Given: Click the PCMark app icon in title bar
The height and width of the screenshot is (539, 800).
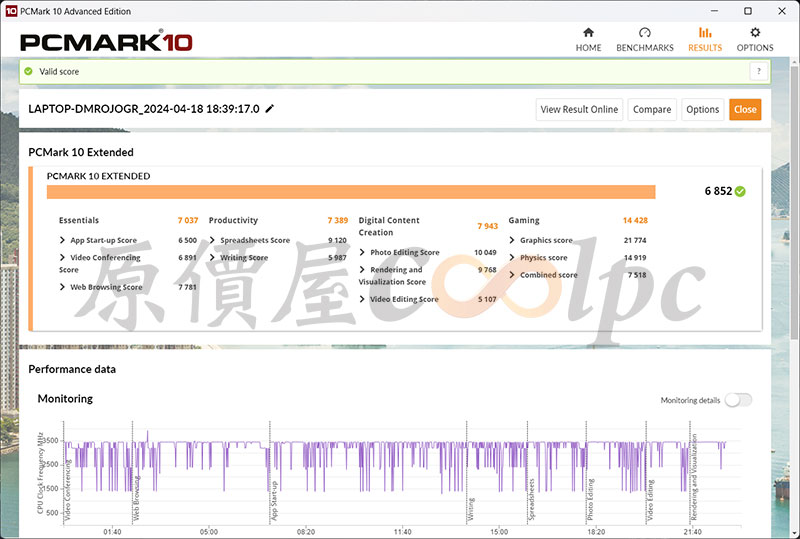Looking at the screenshot, I should pyautogui.click(x=11, y=11).
